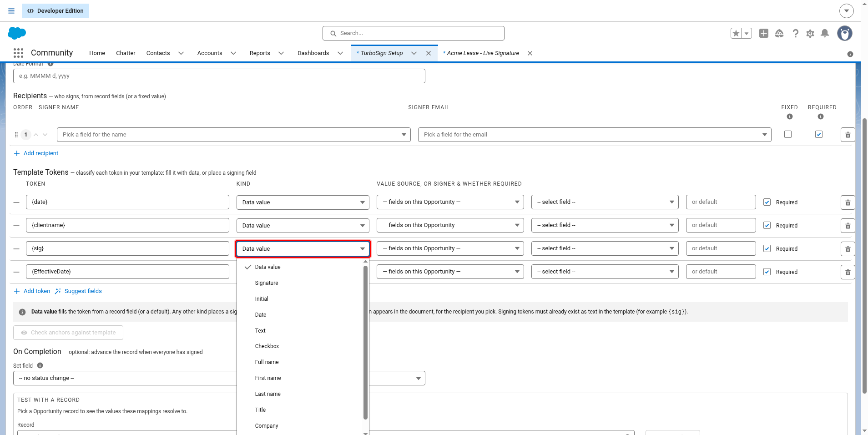The width and height of the screenshot is (868, 435).
Task: Toggle the Fixed checkbox for recipient 1
Action: (x=788, y=134)
